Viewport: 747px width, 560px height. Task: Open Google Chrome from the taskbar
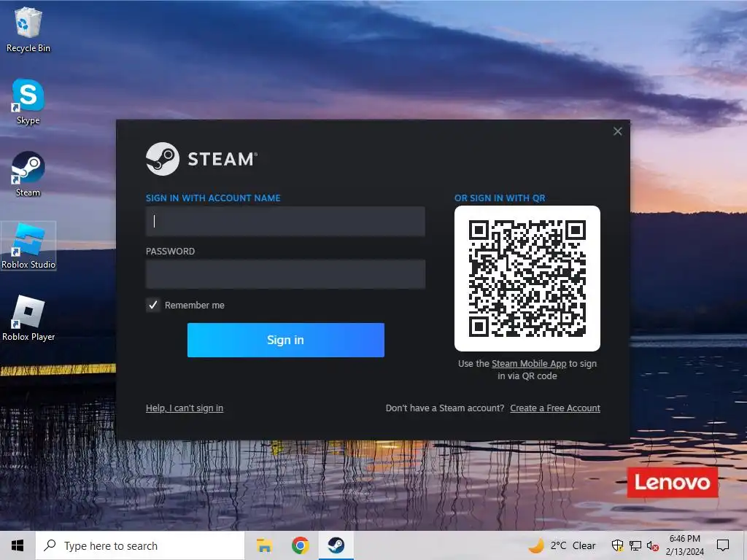(300, 545)
